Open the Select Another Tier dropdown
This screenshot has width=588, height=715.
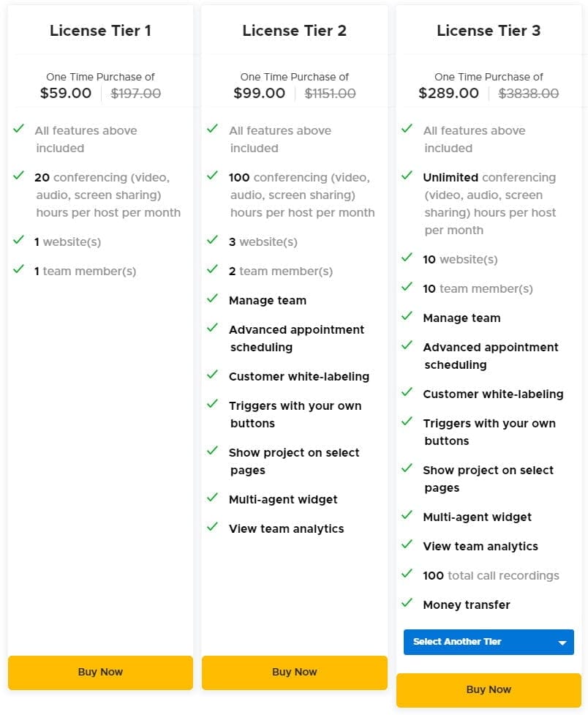(x=489, y=642)
